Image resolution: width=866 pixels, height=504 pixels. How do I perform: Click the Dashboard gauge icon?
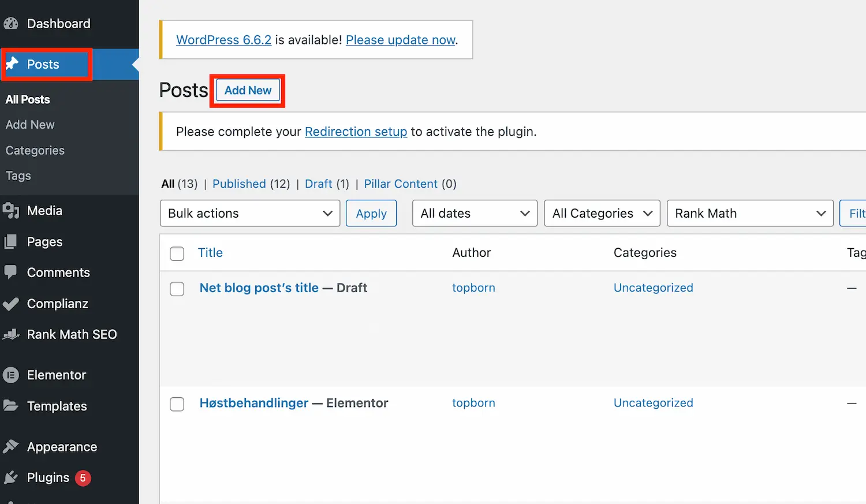(11, 24)
